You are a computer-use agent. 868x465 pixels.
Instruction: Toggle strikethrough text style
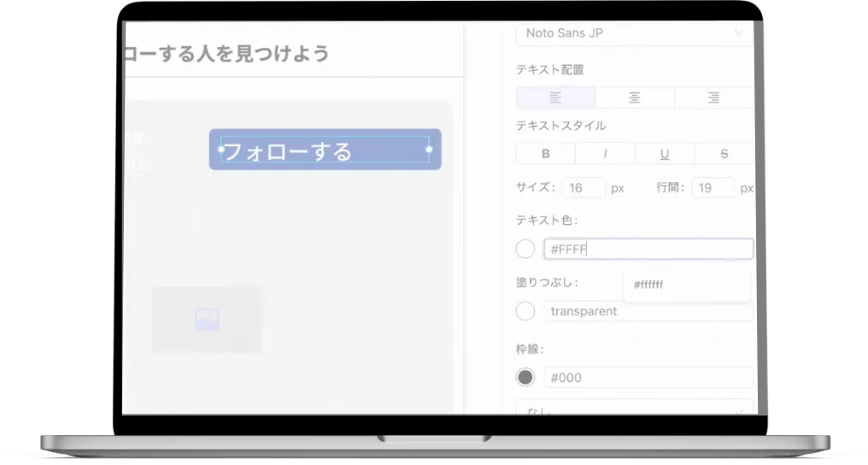[x=724, y=154]
